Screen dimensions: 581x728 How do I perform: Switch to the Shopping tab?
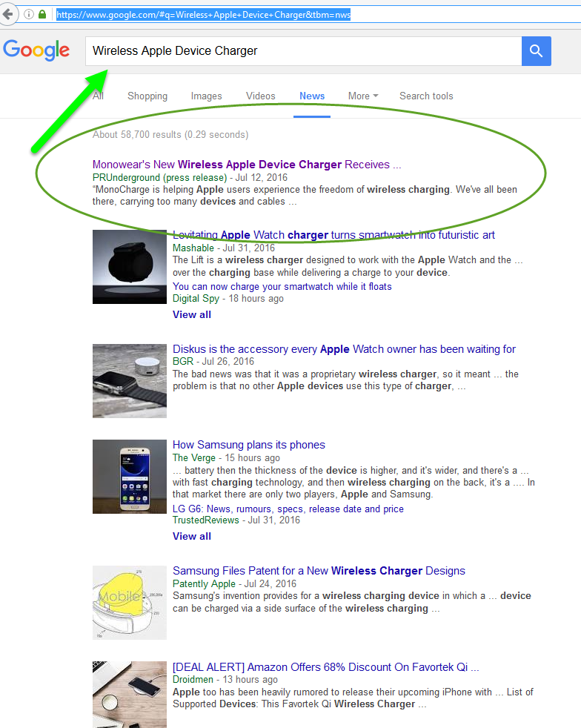[x=147, y=96]
